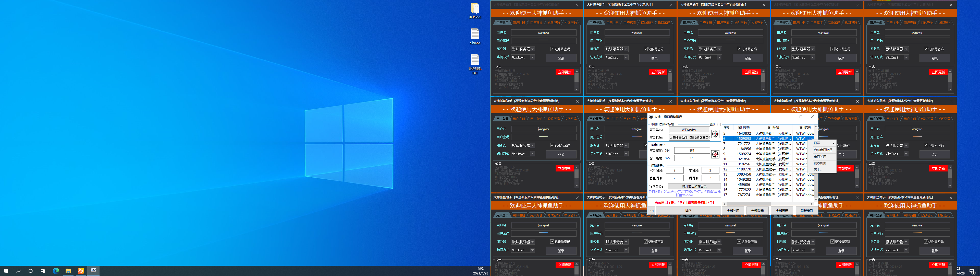Toggle 记账号密码 in top-right login window
This screenshot has width=980, height=276.
click(926, 49)
